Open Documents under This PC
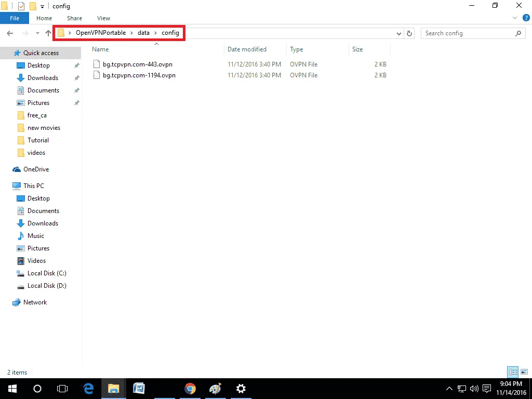Screen dimensions: 532x399 (43, 211)
